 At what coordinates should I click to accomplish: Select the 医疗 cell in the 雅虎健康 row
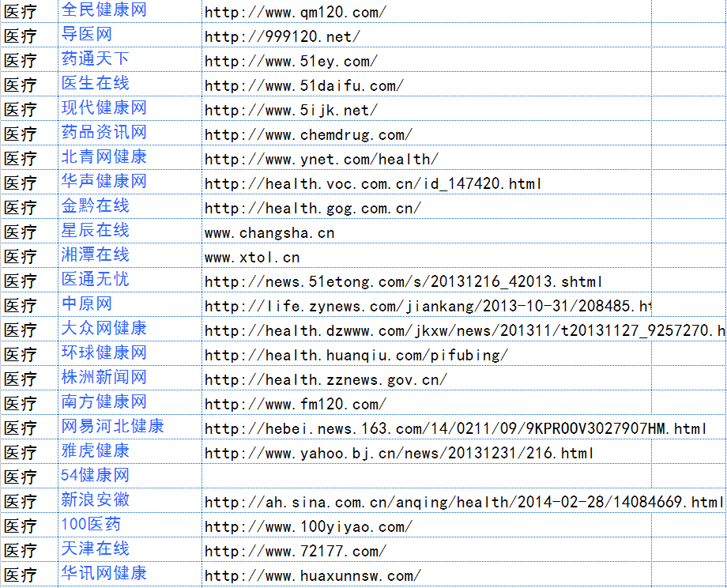click(29, 452)
